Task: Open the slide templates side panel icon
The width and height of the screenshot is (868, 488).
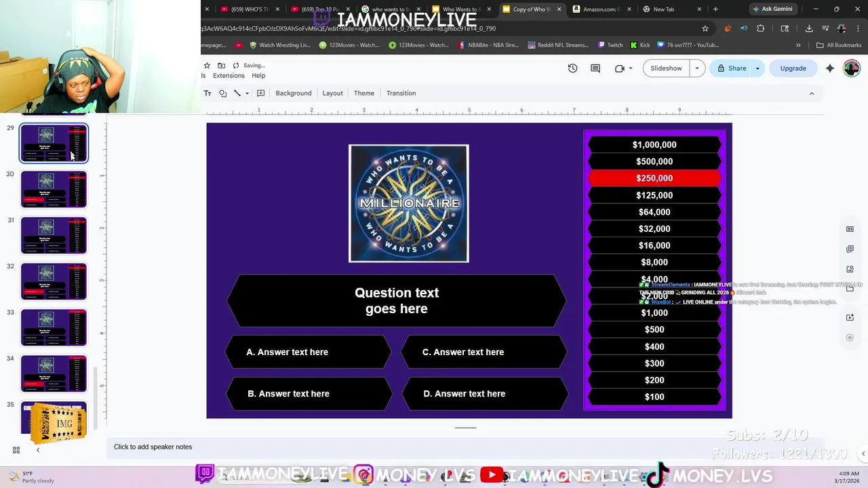Action: (850, 229)
